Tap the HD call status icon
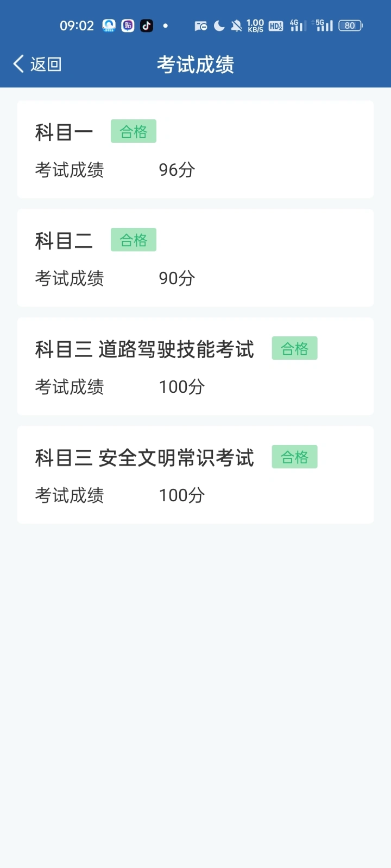The image size is (391, 868). click(x=276, y=25)
